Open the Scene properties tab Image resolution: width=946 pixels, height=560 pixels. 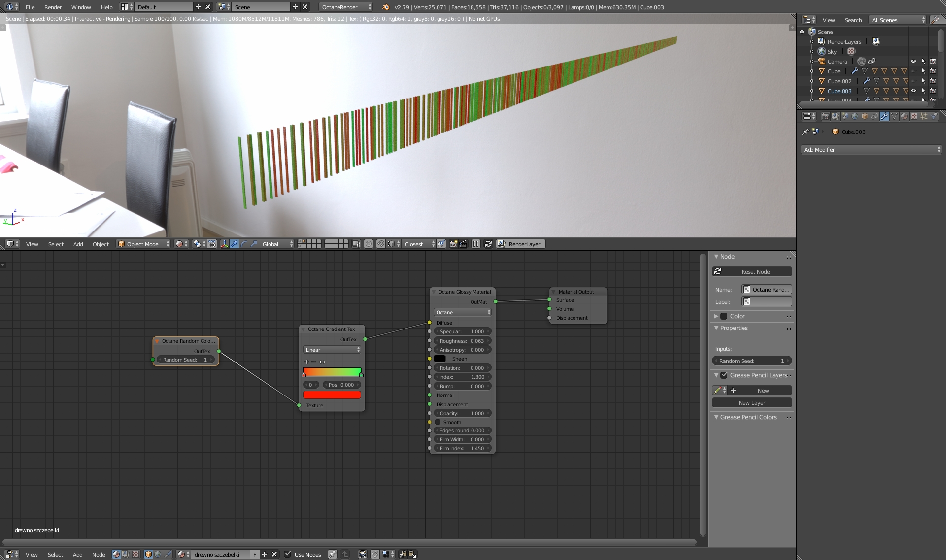845,116
